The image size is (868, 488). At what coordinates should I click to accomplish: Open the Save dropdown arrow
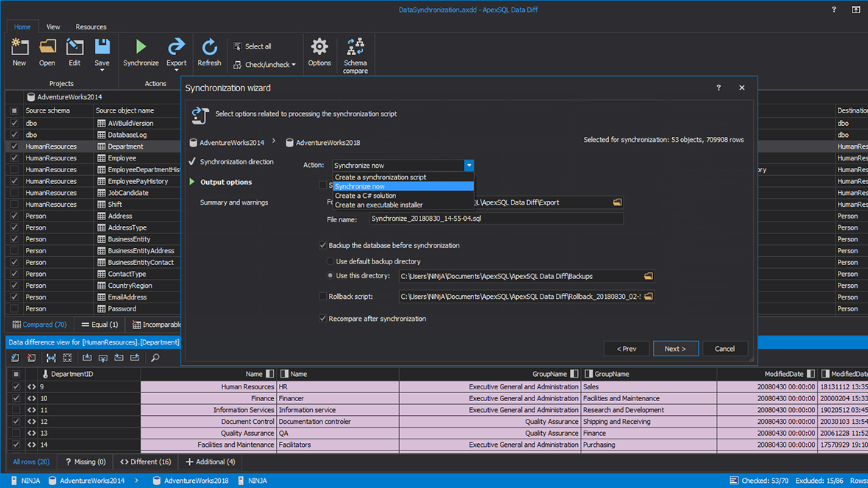click(x=102, y=70)
